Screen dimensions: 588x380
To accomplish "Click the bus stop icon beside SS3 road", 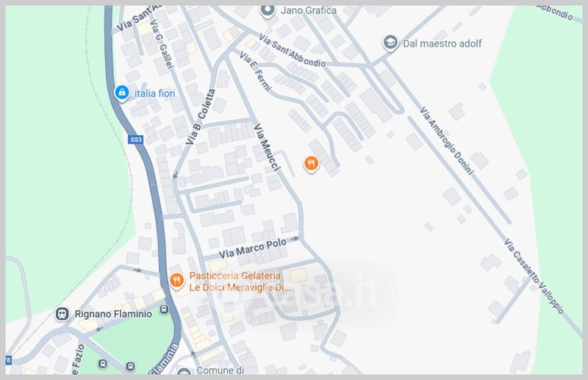I will coord(130,365).
